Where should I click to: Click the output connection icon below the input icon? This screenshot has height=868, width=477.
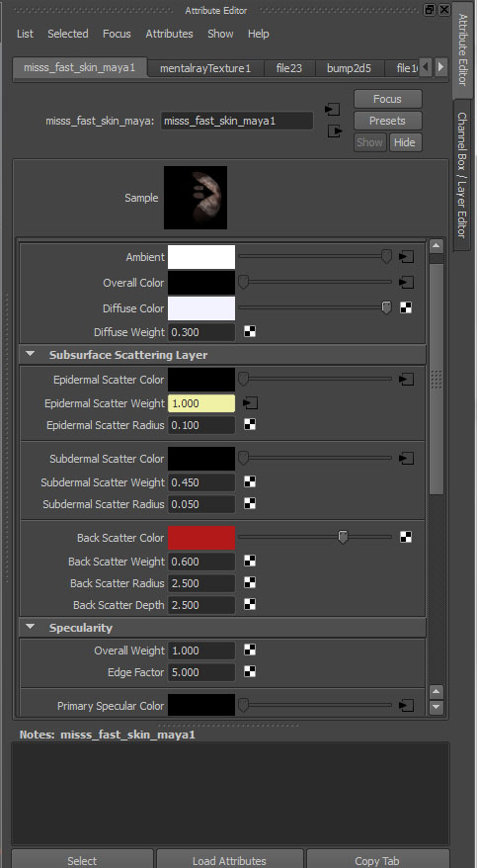[x=335, y=131]
